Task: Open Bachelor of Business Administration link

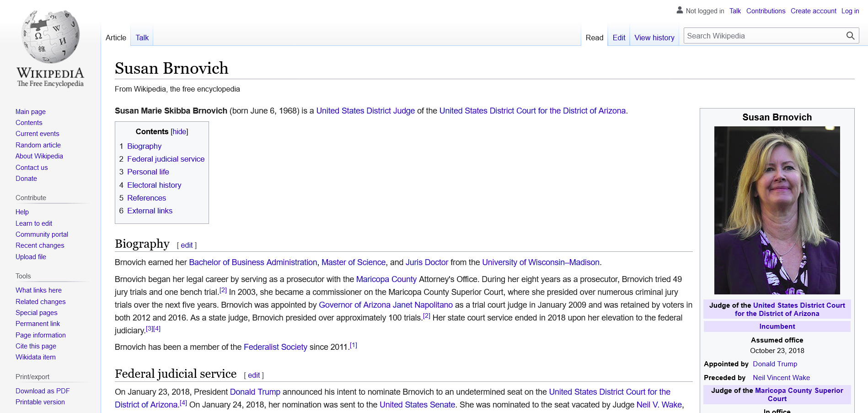Action: coord(253,262)
